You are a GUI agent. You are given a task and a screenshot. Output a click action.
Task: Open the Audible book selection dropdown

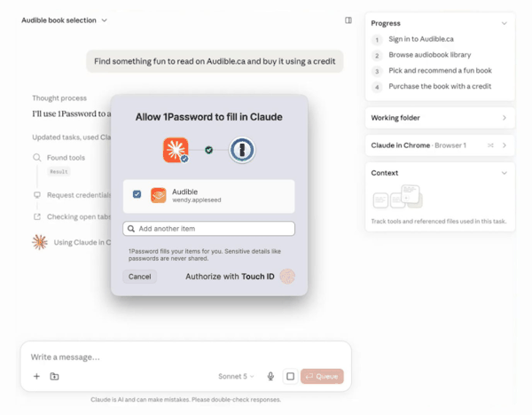[x=64, y=20]
